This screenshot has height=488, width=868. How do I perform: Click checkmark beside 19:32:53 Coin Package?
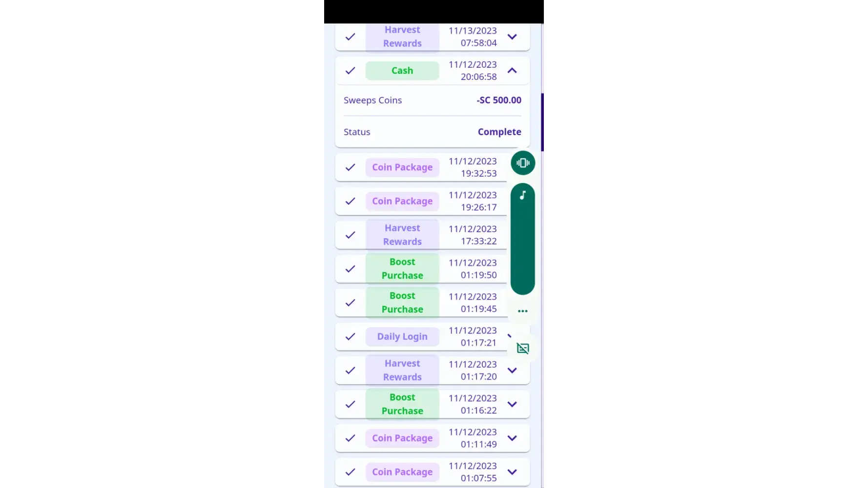(x=350, y=167)
